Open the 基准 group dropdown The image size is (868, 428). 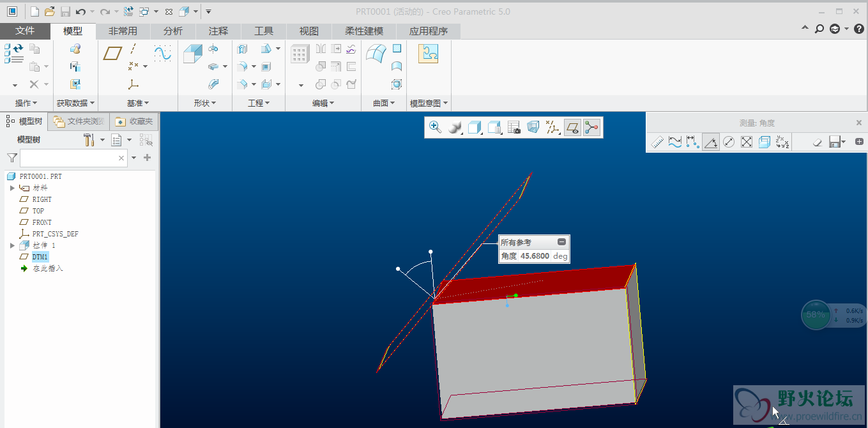point(138,103)
